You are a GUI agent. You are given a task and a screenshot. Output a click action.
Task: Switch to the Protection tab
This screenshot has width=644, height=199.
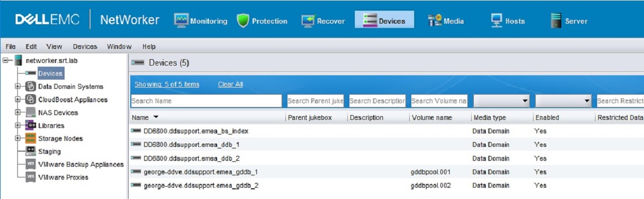pyautogui.click(x=262, y=21)
